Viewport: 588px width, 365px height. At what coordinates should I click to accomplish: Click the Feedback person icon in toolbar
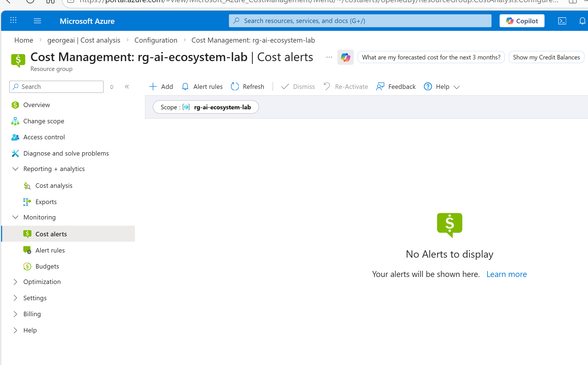pos(380,87)
